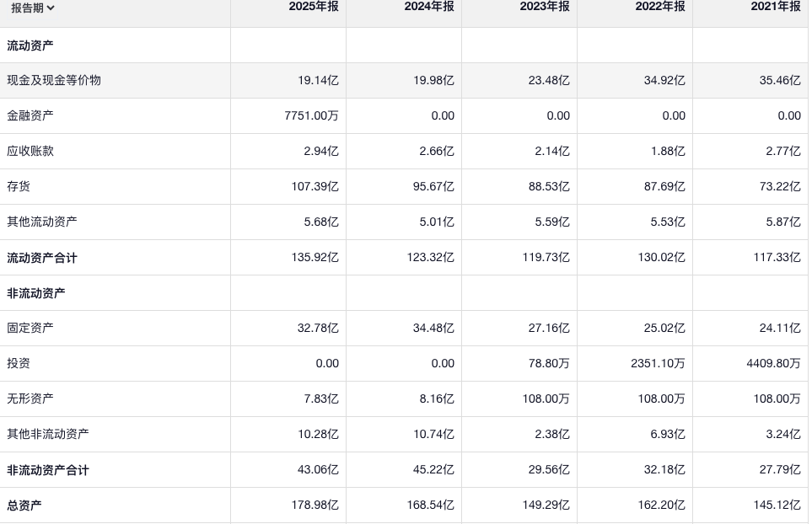Click the 非流动资产 section heading
The image size is (812, 524).
36,293
